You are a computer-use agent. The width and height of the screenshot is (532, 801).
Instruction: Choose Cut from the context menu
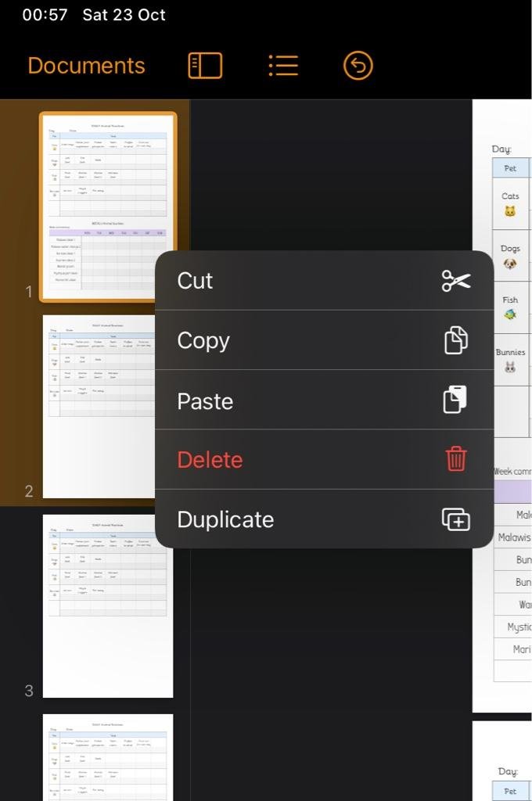324,281
